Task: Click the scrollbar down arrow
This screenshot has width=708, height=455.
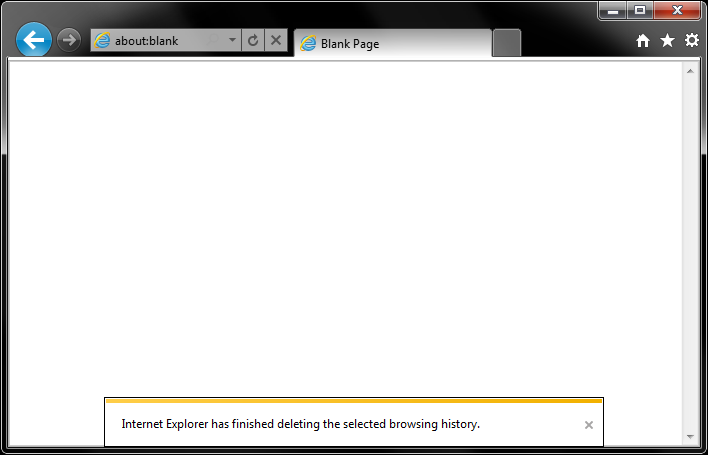Action: click(690, 436)
